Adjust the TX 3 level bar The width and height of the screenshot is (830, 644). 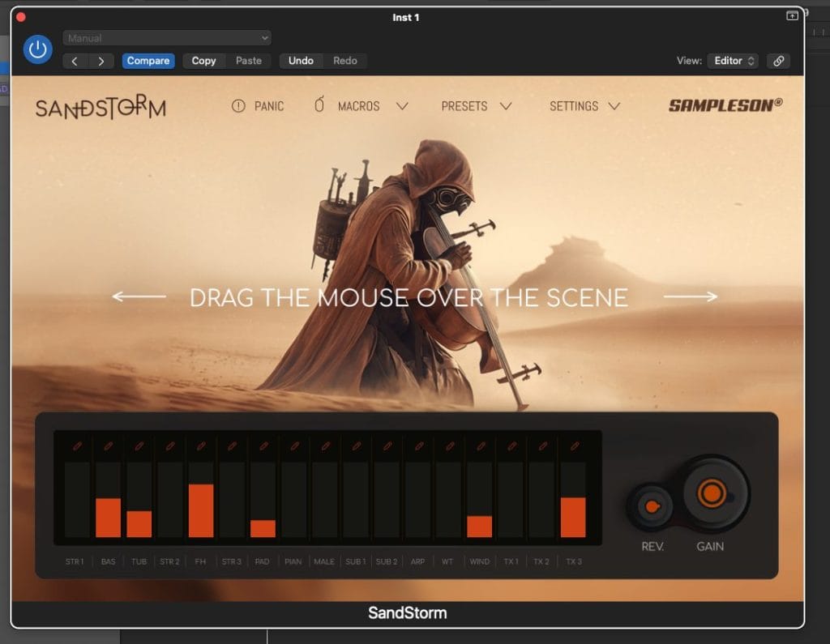573,500
